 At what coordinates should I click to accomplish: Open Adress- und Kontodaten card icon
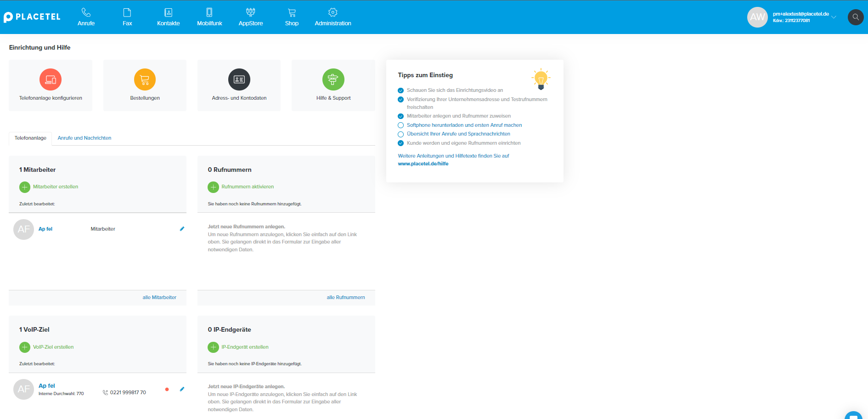click(x=239, y=79)
